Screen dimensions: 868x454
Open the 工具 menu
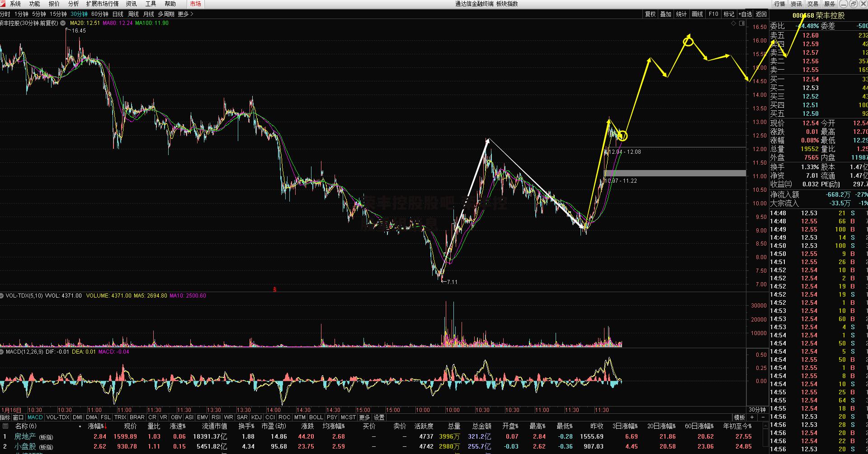[x=151, y=4]
